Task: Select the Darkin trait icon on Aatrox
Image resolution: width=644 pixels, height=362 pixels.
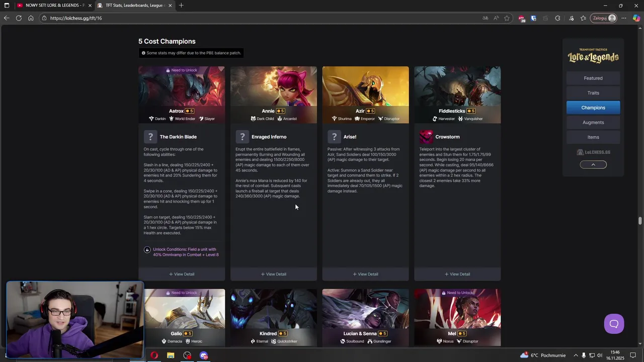Action: pyautogui.click(x=151, y=119)
